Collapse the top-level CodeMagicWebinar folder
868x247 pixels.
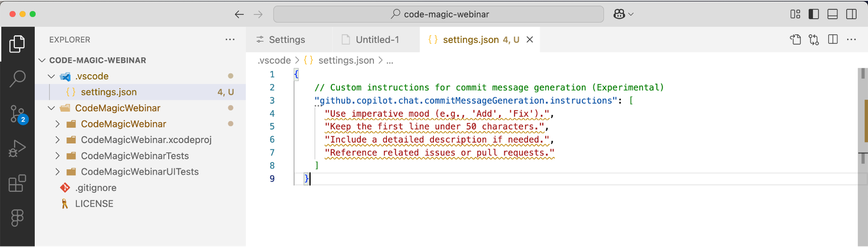coord(52,108)
